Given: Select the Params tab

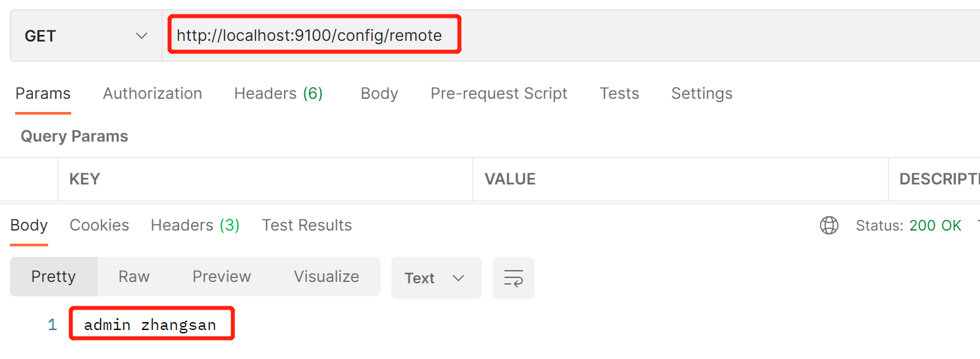Looking at the screenshot, I should pos(43,94).
